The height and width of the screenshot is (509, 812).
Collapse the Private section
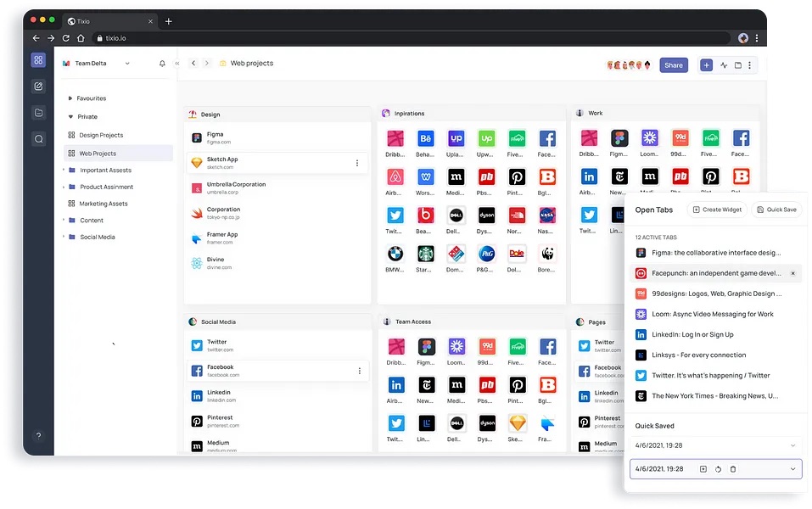(70, 117)
